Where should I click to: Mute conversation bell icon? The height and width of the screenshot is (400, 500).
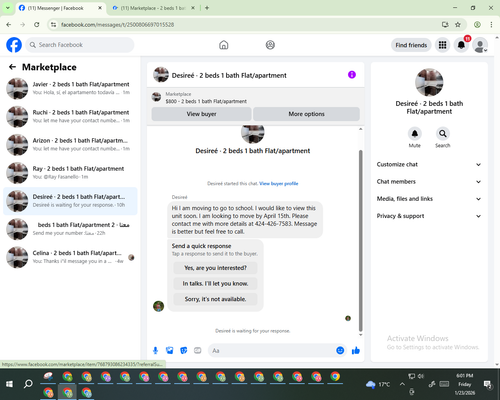click(415, 134)
